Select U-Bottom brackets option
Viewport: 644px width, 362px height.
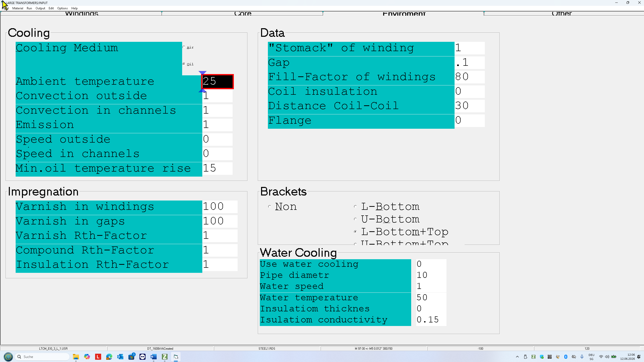coord(386,219)
